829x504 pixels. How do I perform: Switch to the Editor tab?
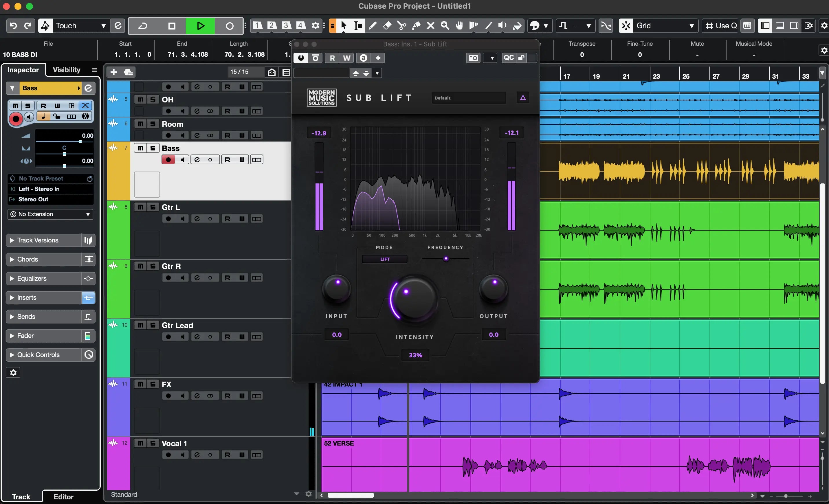[63, 496]
